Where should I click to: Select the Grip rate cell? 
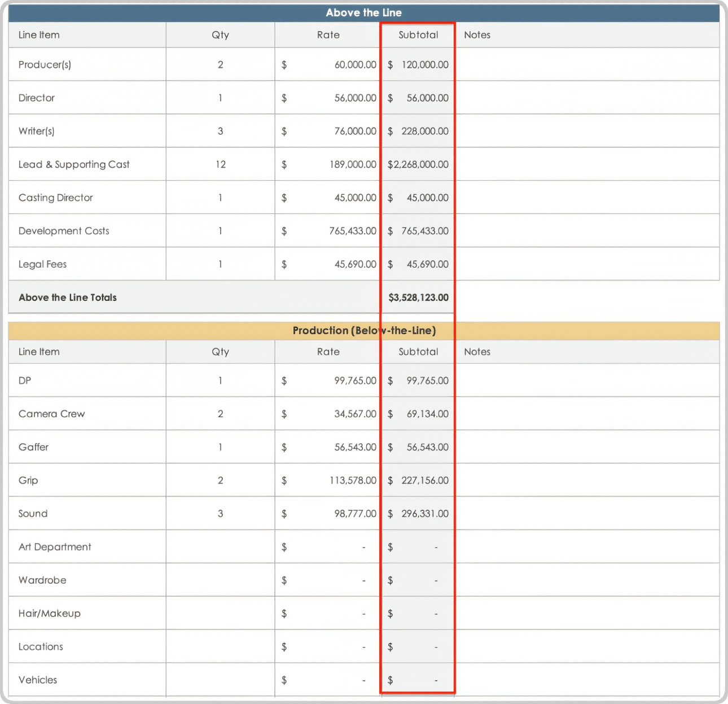[x=328, y=480]
